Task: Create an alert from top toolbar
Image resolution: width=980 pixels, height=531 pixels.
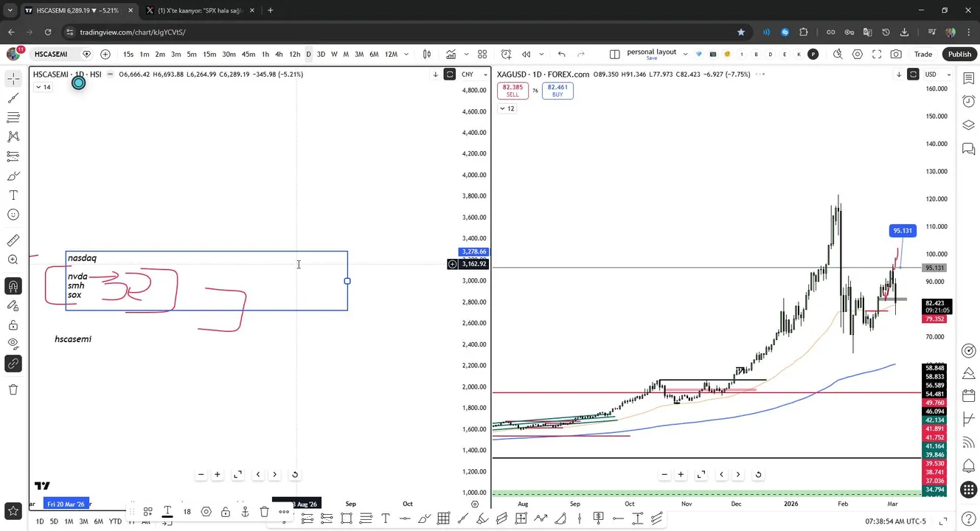Action: [x=506, y=54]
